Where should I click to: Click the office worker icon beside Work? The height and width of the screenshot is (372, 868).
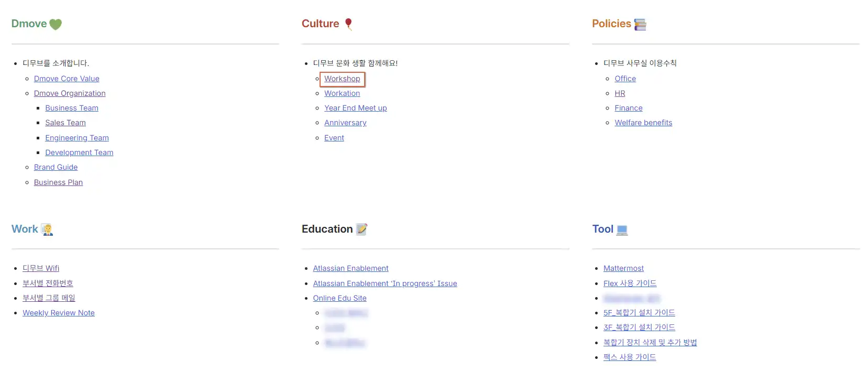(47, 229)
